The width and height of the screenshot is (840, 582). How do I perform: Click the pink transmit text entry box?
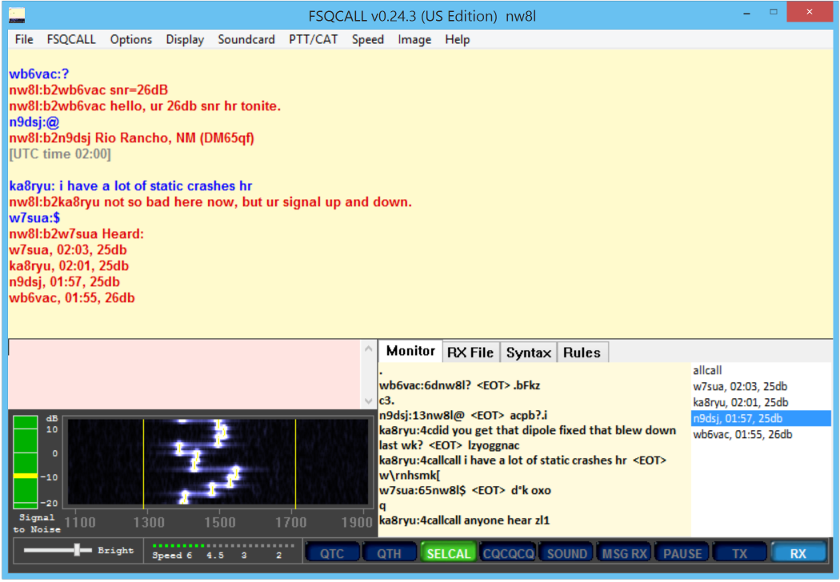185,374
